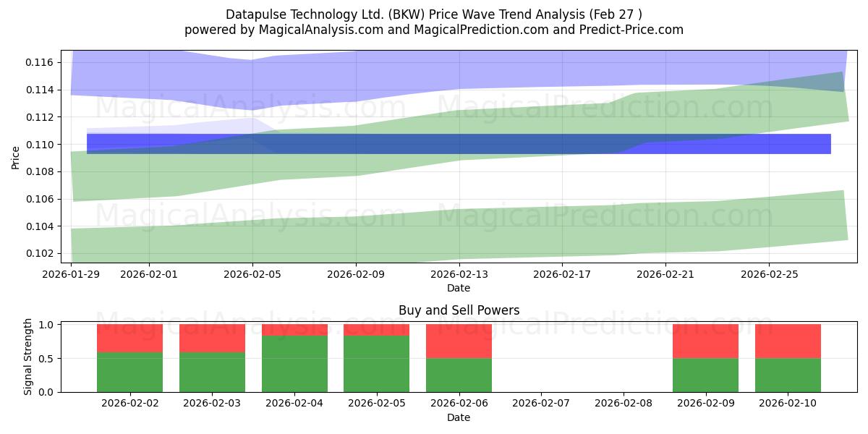Click the 2026-02-10 label under the bar chart
868x434 pixels.
[x=788, y=404]
